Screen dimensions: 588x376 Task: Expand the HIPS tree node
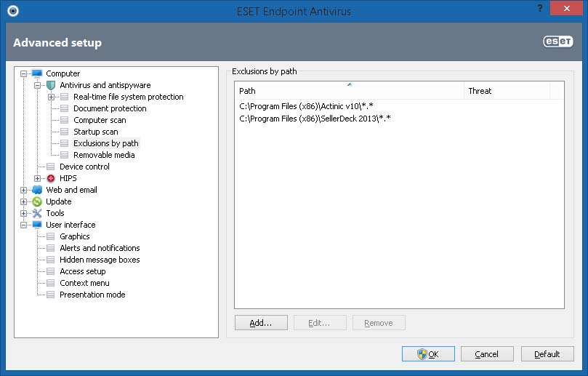click(x=38, y=178)
